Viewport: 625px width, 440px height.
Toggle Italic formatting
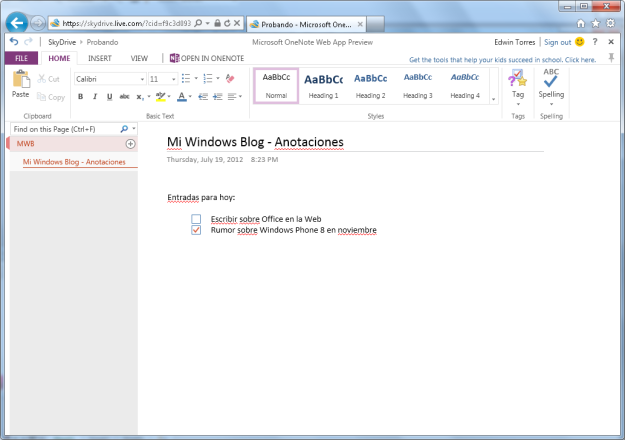(95, 96)
